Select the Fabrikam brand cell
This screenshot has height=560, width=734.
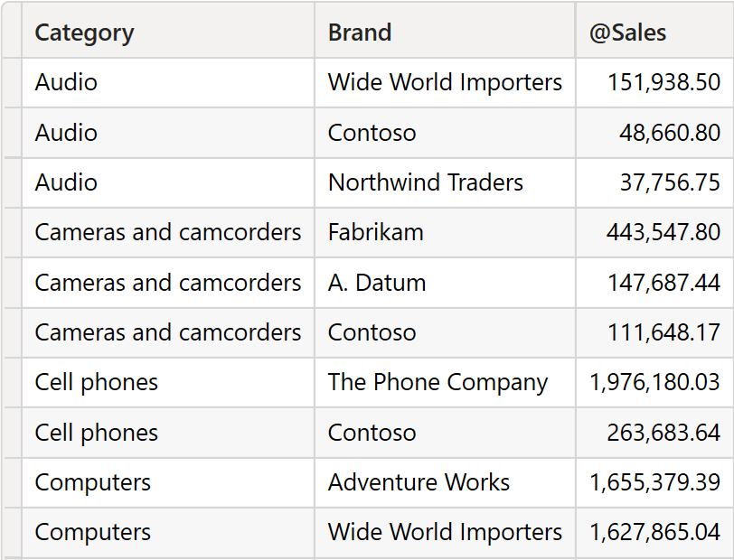point(445,232)
